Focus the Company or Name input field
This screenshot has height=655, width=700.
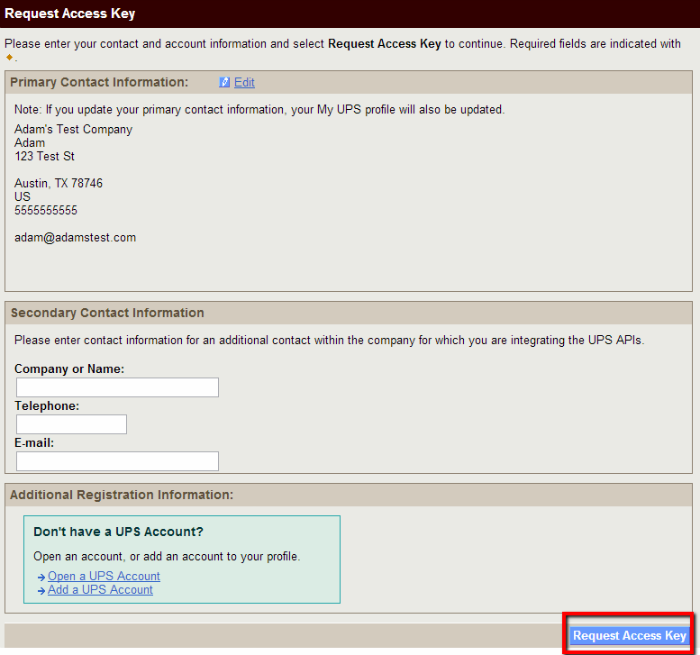117,387
